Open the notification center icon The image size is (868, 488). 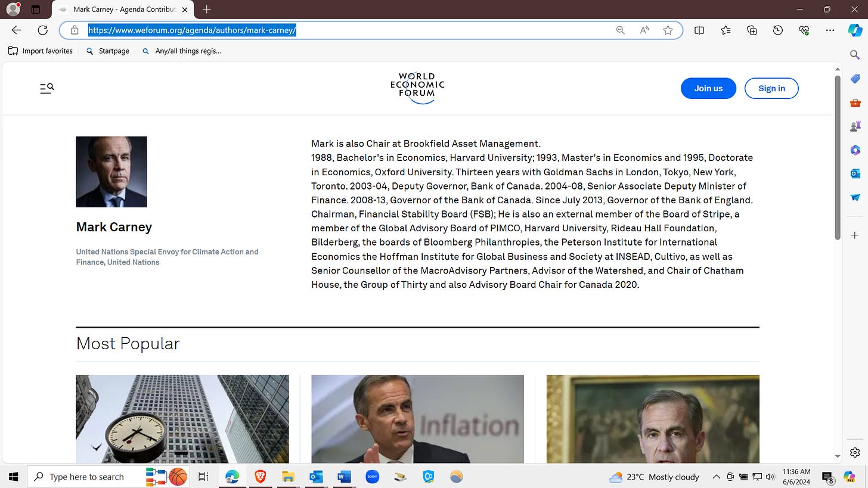point(827,477)
